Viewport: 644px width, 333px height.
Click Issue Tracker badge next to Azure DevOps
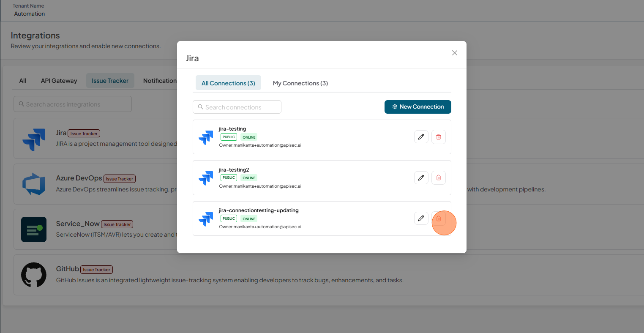(120, 179)
